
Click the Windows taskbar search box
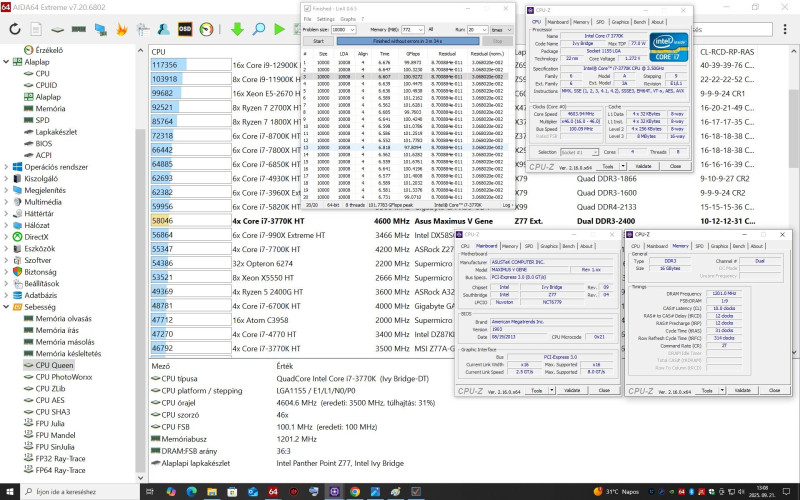tap(81, 492)
